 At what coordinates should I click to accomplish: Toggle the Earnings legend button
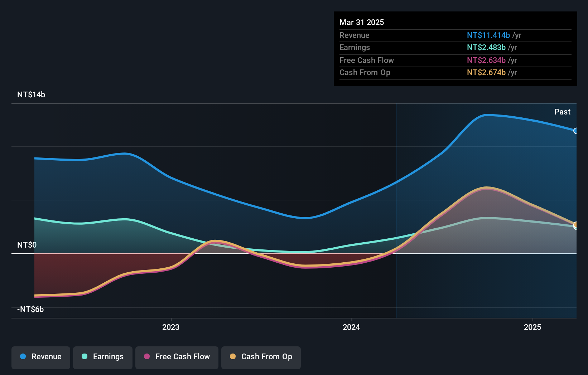[x=103, y=357]
